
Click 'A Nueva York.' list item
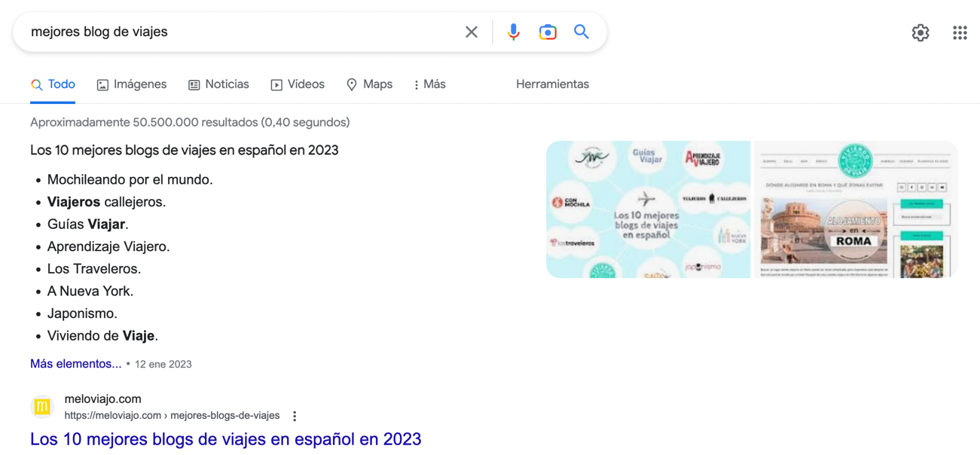[90, 291]
